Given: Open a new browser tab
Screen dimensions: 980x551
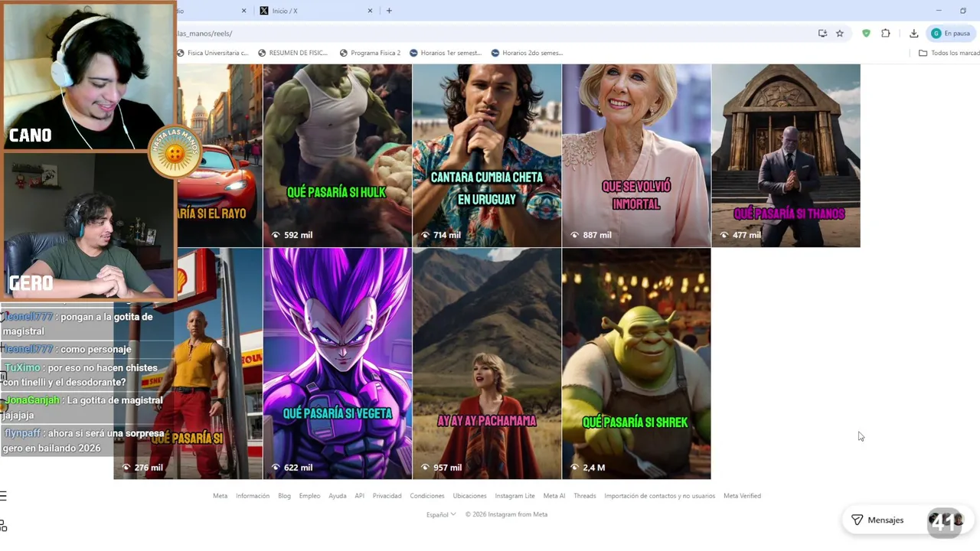Looking at the screenshot, I should 389,11.
